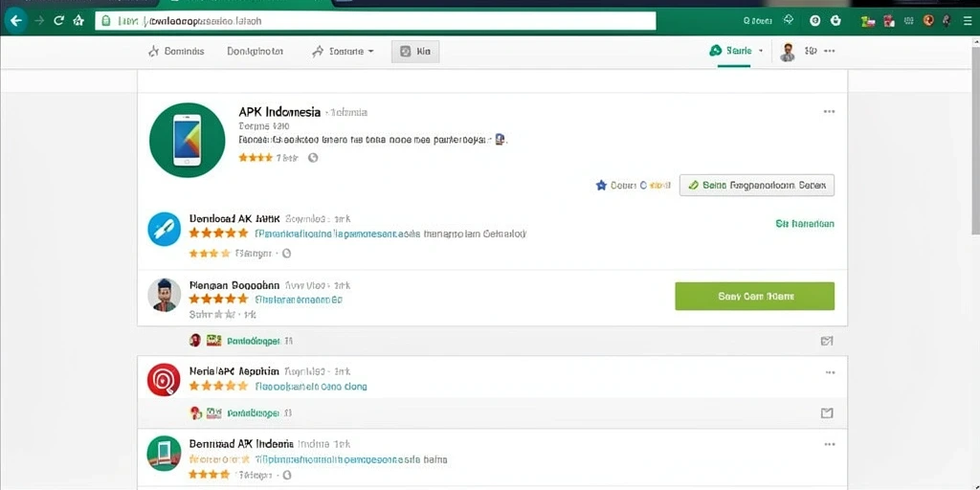Click the browser forward arrow
This screenshot has height=490, width=980.
tap(38, 21)
